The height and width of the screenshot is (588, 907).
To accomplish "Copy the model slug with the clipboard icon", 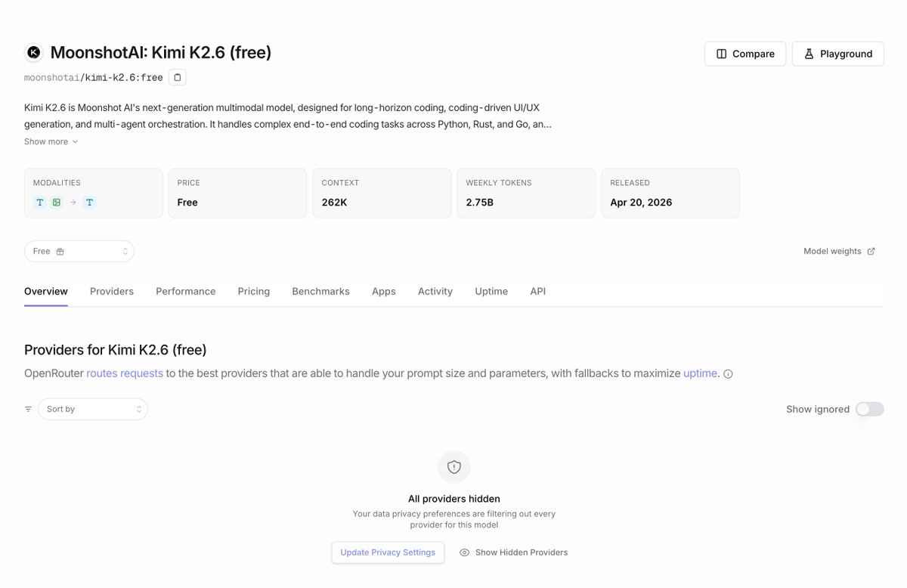I will coord(177,77).
